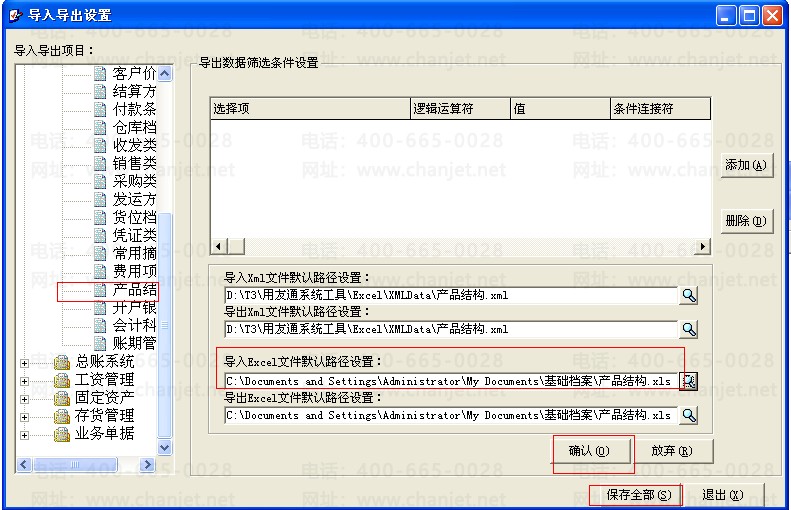The width and height of the screenshot is (791, 510).
Task: Expand the 总账系统 tree node
Action: pyautogui.click(x=24, y=363)
